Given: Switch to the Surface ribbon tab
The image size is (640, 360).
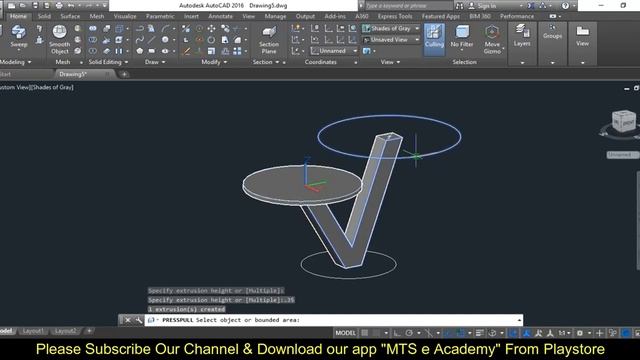Looking at the screenshot, I should pos(70,16).
